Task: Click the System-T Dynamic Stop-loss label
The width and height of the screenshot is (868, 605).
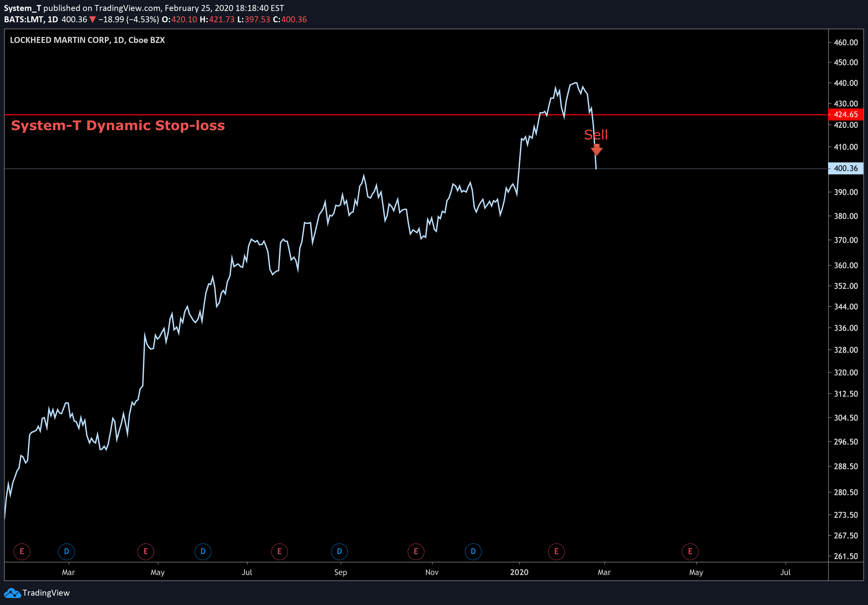Action: 118,125
